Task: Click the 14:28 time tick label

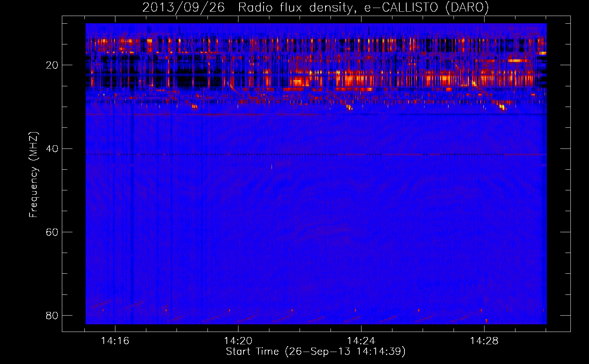Action: 484,341
